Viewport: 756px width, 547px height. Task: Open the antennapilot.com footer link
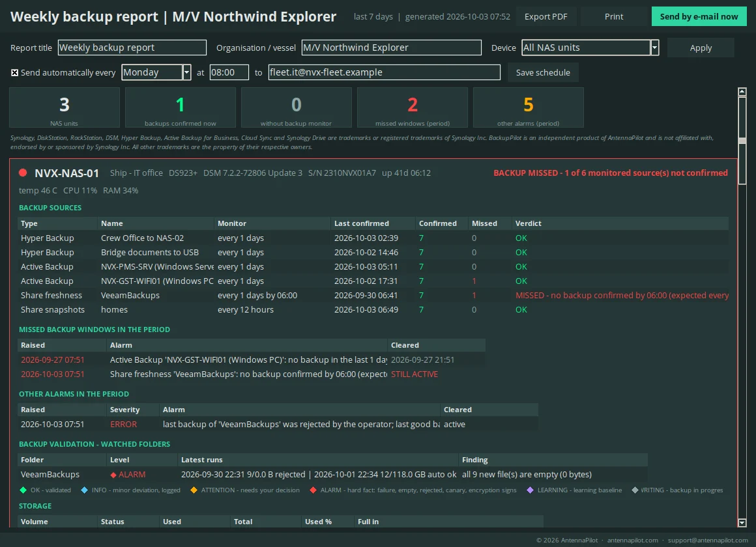pos(633,540)
